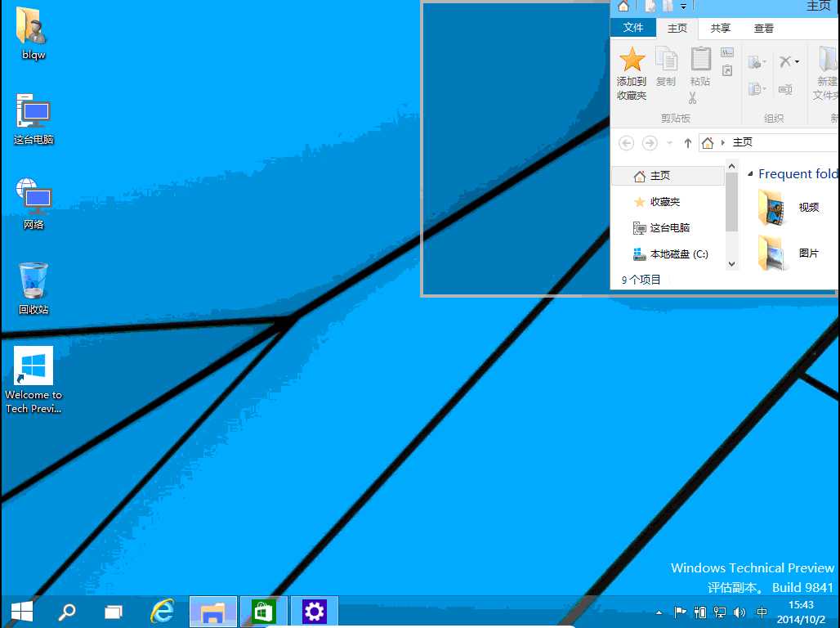Open the Store app on taskbar
840x628 pixels.
tap(264, 612)
